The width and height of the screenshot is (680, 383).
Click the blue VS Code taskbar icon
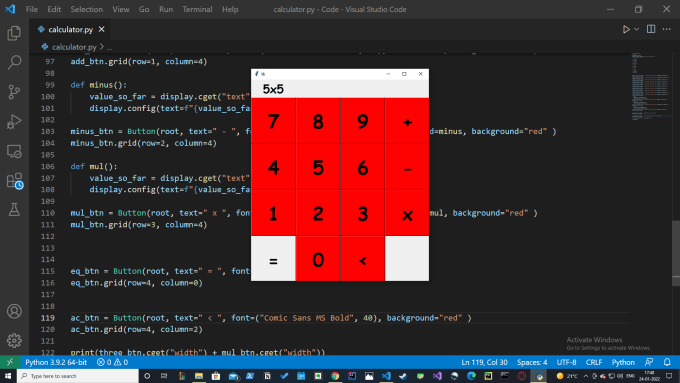(386, 376)
